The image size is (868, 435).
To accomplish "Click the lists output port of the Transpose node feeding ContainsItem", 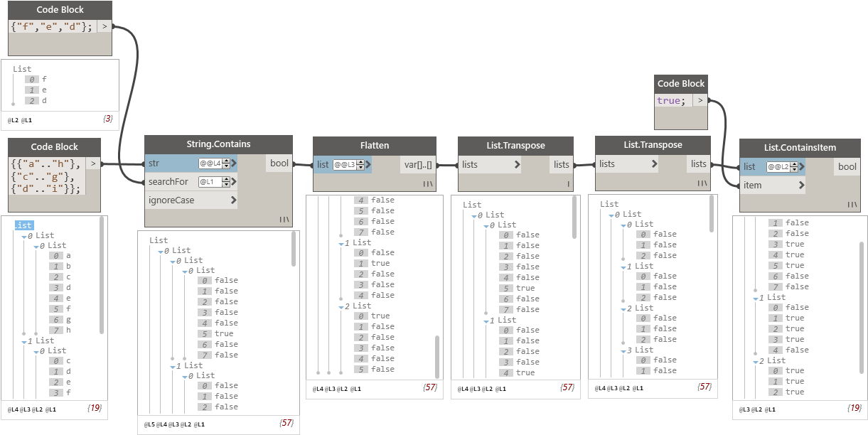I will 699,163.
